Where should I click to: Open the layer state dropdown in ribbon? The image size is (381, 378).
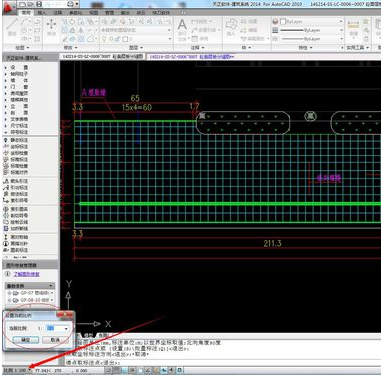coord(169,30)
